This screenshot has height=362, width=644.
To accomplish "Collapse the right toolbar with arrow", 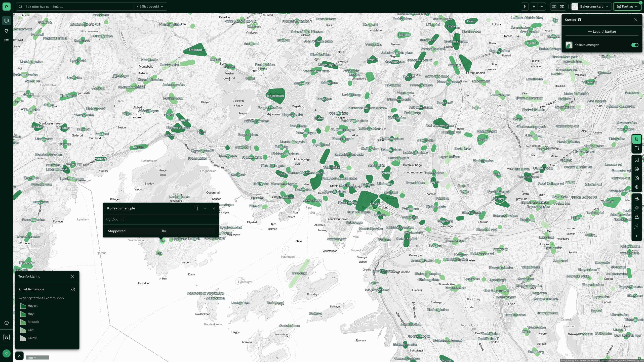I will coord(637,236).
